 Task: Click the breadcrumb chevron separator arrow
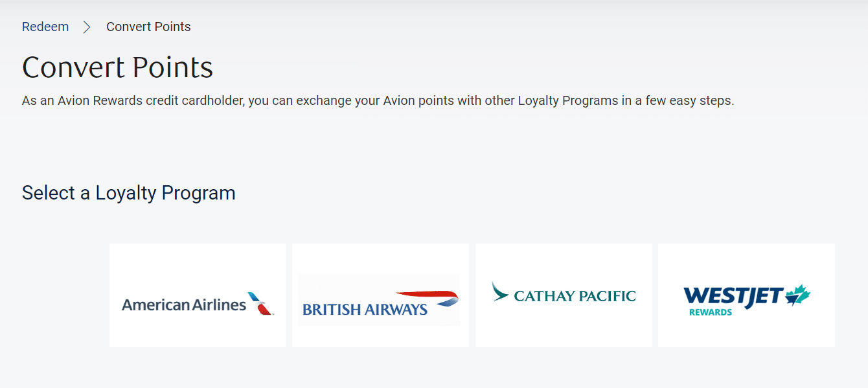point(87,27)
